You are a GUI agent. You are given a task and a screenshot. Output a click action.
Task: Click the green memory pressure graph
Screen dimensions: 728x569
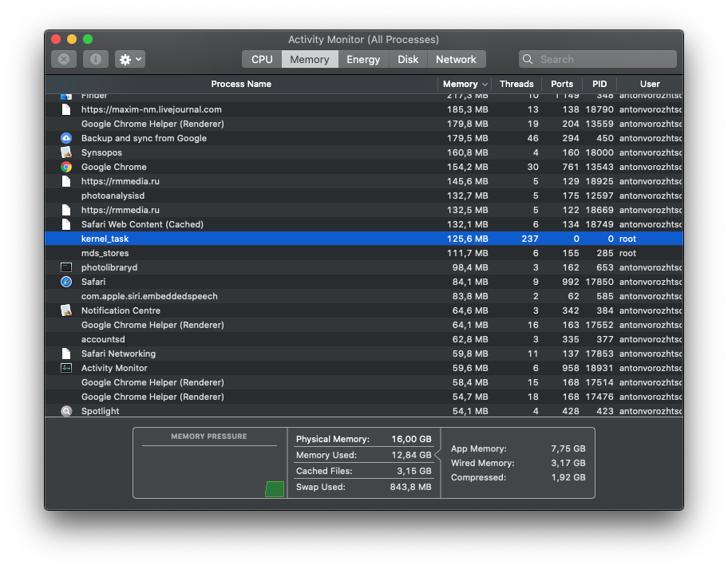(x=275, y=489)
